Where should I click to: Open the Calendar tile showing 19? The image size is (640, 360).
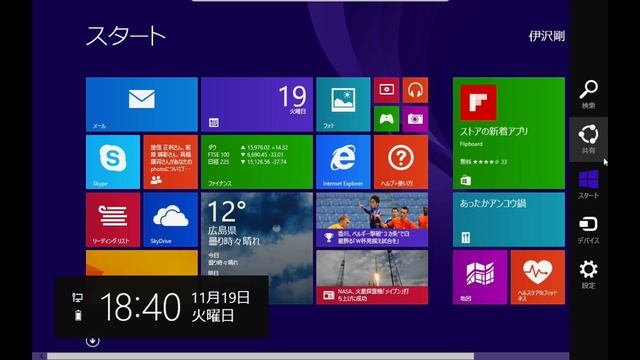pos(257,104)
